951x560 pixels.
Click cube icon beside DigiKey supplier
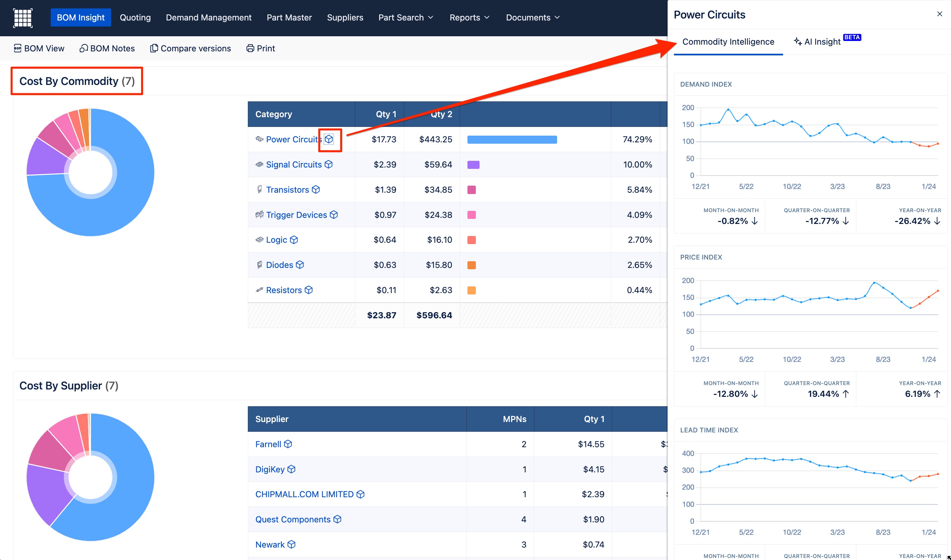[291, 469]
